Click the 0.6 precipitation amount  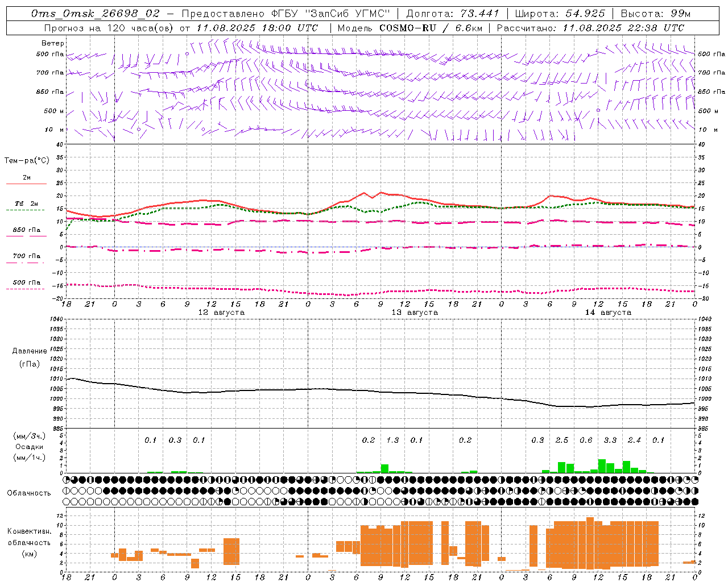tap(586, 440)
